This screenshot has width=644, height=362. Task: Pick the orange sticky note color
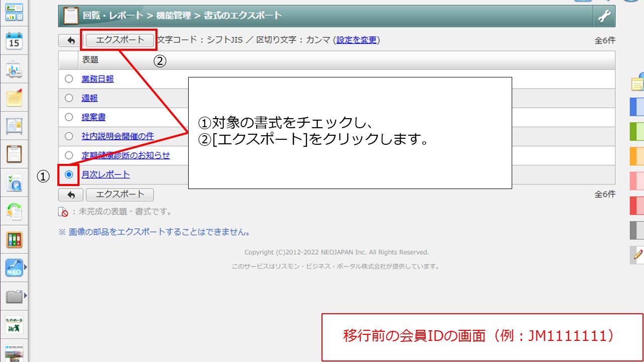point(637,156)
